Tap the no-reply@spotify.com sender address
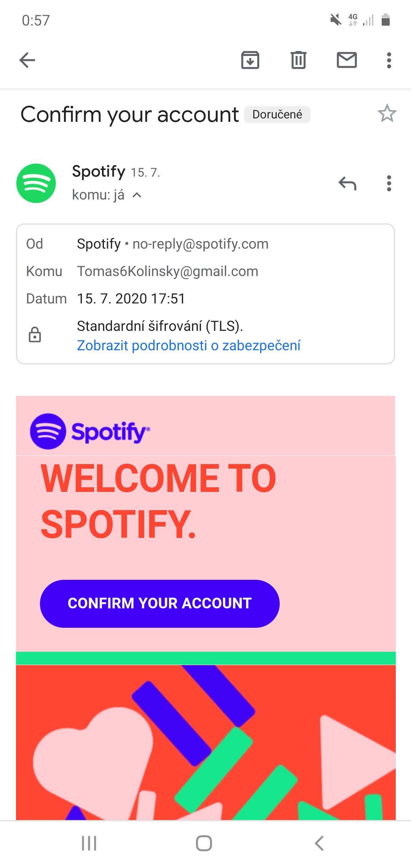The width and height of the screenshot is (411, 868). (x=200, y=244)
